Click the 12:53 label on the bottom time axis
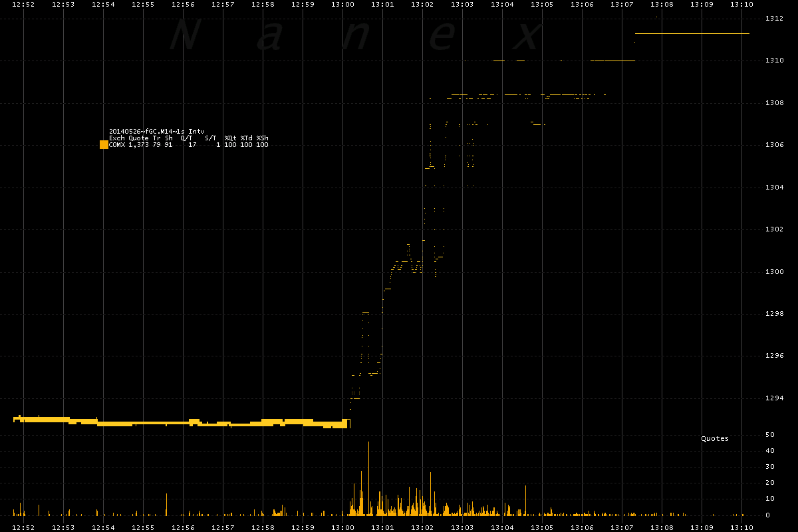Viewport: 798px width, 532px height. pyautogui.click(x=63, y=527)
